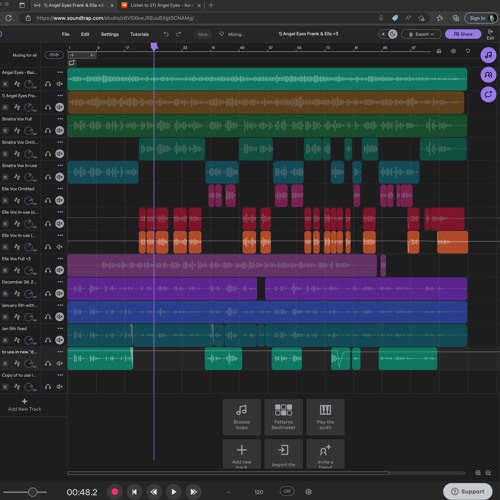Click the Import file tile

(283, 454)
